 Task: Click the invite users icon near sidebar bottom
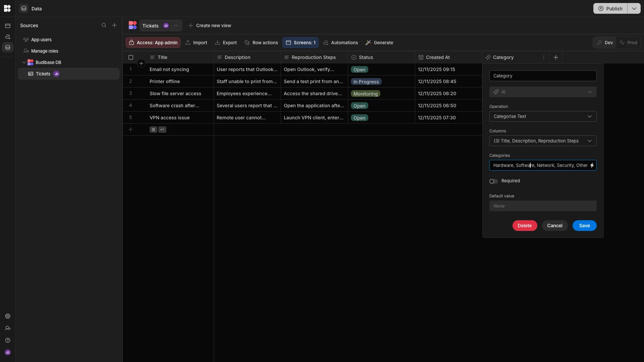pos(7,328)
